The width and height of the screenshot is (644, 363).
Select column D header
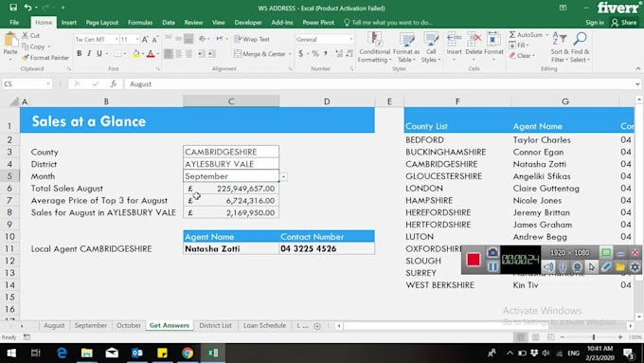click(x=327, y=101)
